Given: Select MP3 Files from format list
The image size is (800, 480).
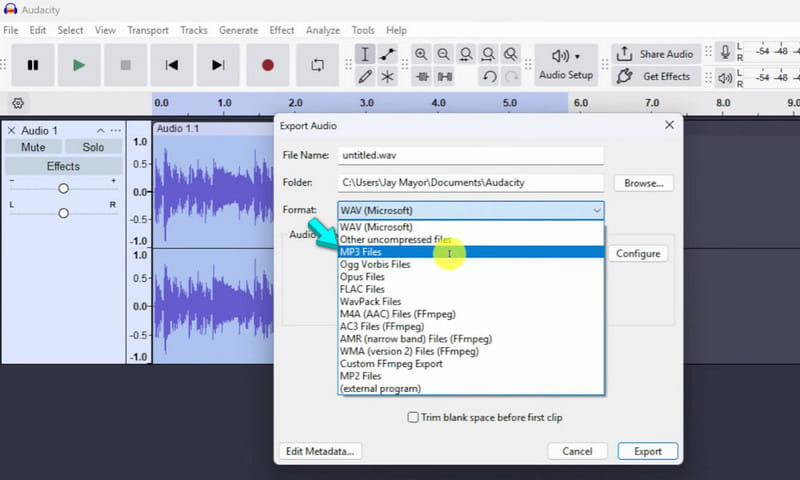Looking at the screenshot, I should coord(471,252).
